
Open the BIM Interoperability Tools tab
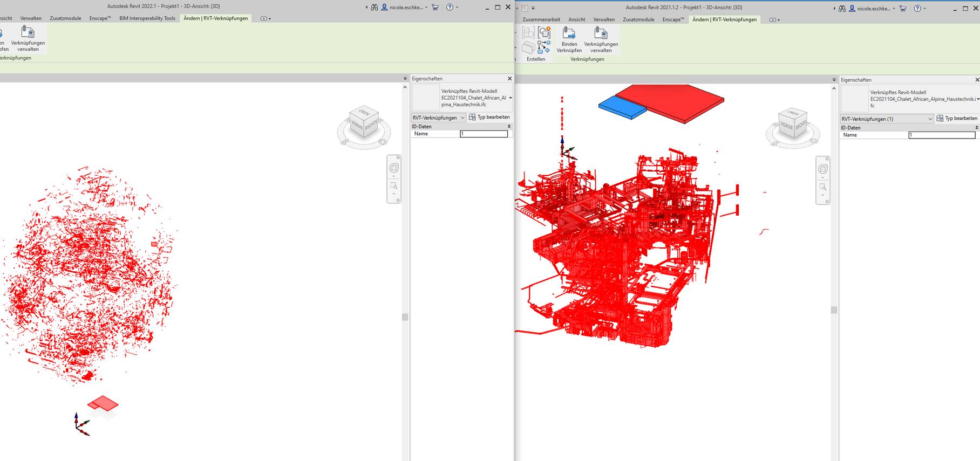[x=147, y=18]
